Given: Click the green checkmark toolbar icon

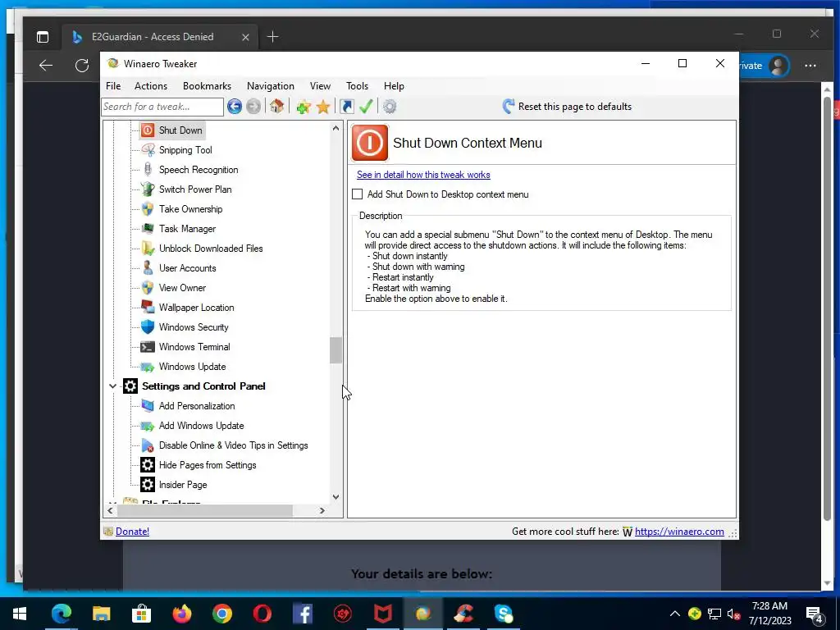Looking at the screenshot, I should (366, 107).
